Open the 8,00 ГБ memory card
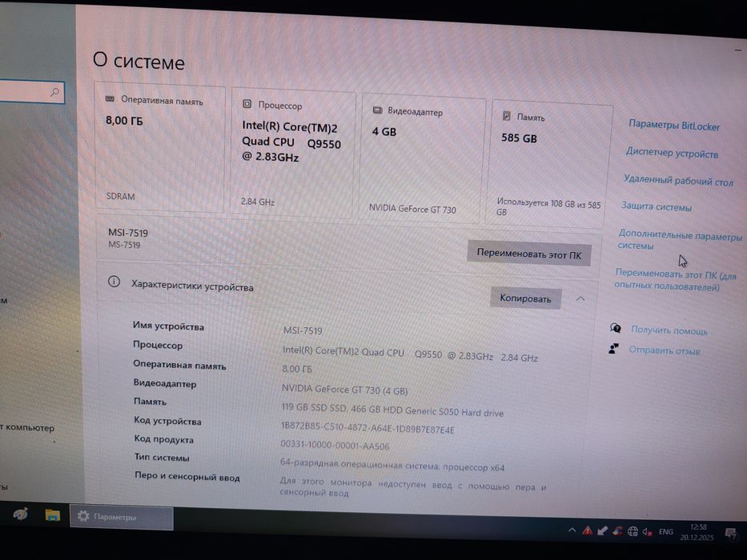Screen dimensions: 747x560 coord(160,148)
